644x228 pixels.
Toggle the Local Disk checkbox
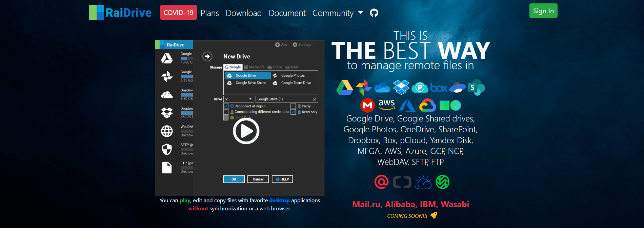[226, 118]
